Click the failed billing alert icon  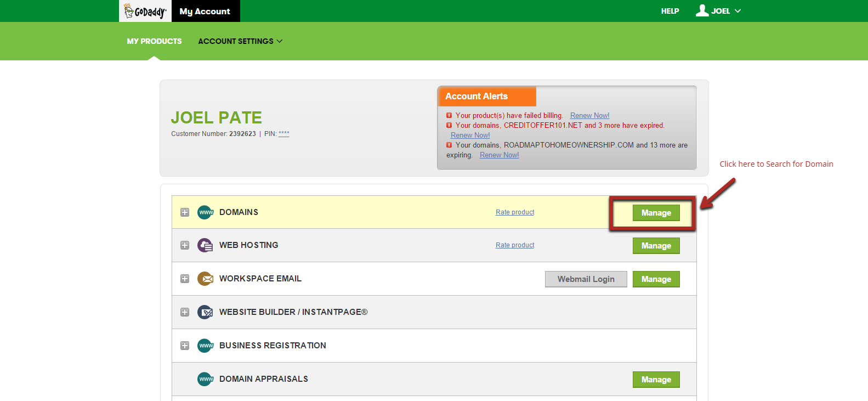449,115
